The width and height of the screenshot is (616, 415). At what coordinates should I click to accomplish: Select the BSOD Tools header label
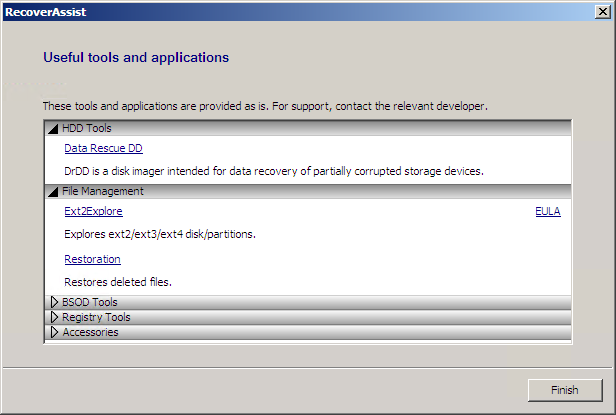90,302
